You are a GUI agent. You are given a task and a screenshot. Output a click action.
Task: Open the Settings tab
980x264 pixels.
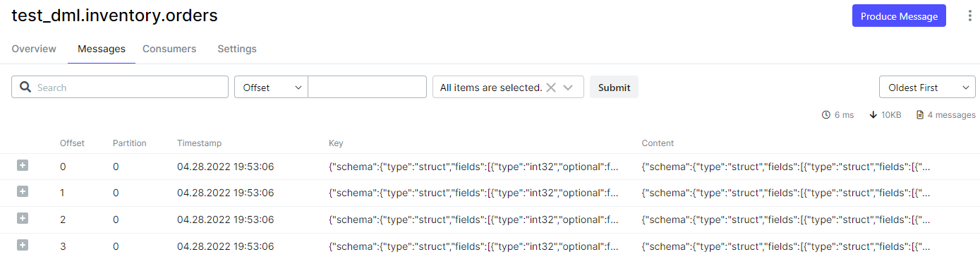[x=237, y=49]
